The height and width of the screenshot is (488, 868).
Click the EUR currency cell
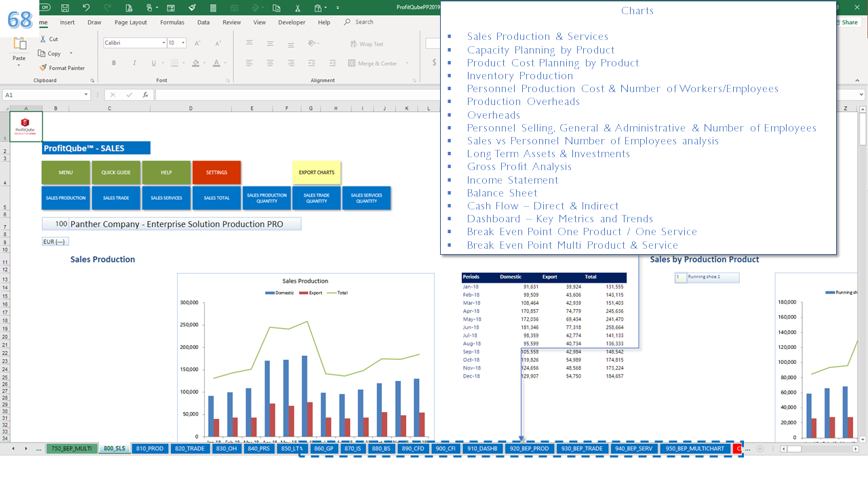pyautogui.click(x=56, y=241)
